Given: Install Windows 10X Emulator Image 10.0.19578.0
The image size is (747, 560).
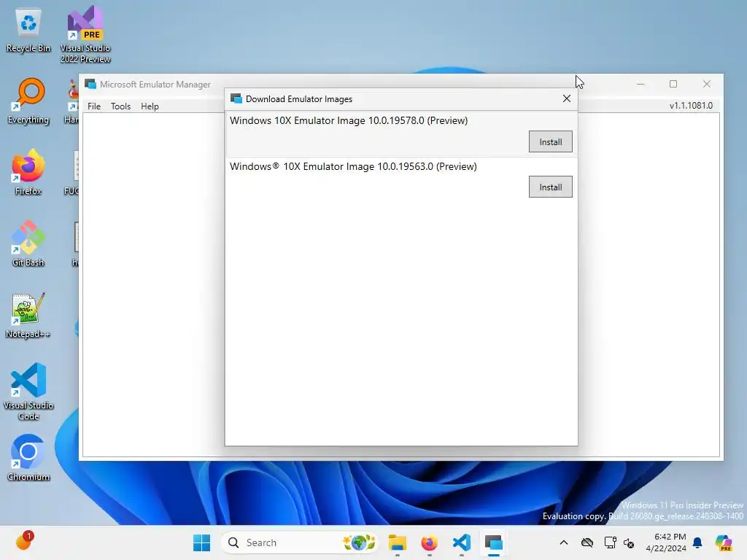Looking at the screenshot, I should tap(550, 142).
